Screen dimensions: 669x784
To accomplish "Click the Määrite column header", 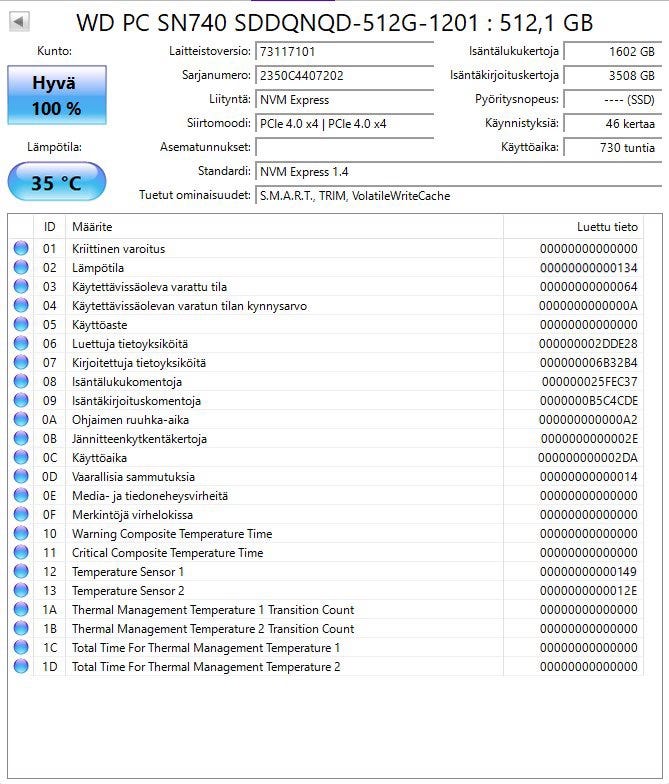I will pos(284,227).
